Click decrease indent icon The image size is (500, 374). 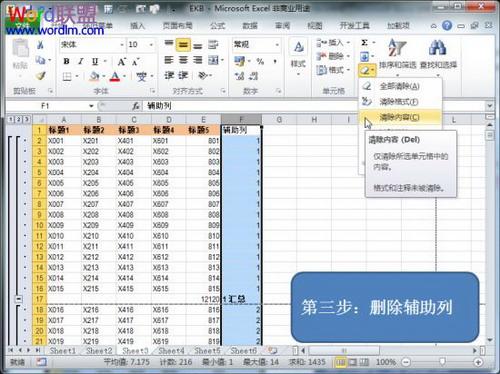click(x=169, y=76)
